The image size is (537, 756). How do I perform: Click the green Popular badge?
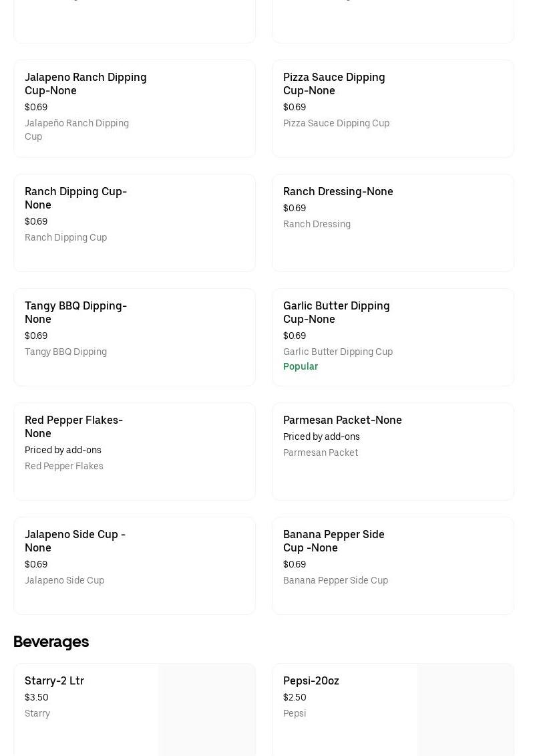pyautogui.click(x=301, y=366)
